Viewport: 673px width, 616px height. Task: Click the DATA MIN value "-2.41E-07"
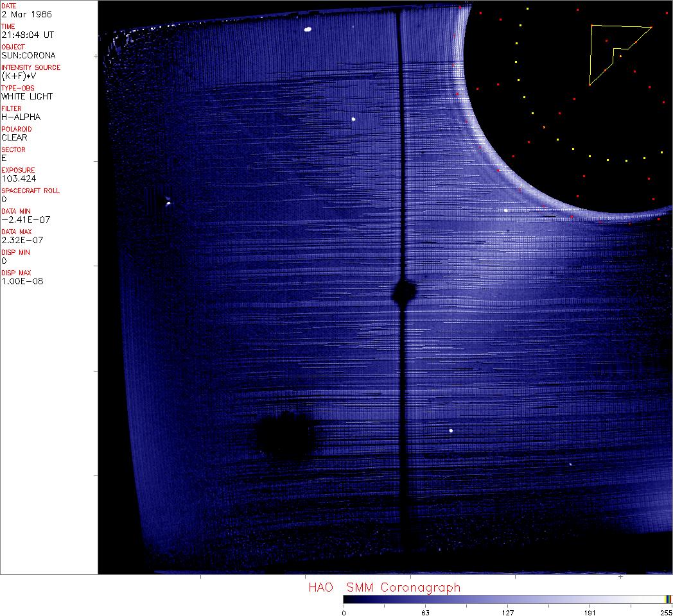(x=26, y=219)
